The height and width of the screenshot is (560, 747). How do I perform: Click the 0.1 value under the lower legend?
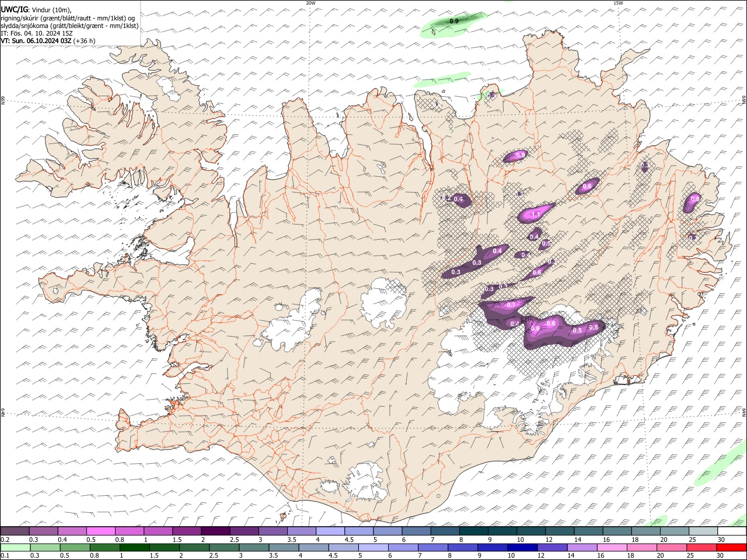pyautogui.click(x=5, y=556)
